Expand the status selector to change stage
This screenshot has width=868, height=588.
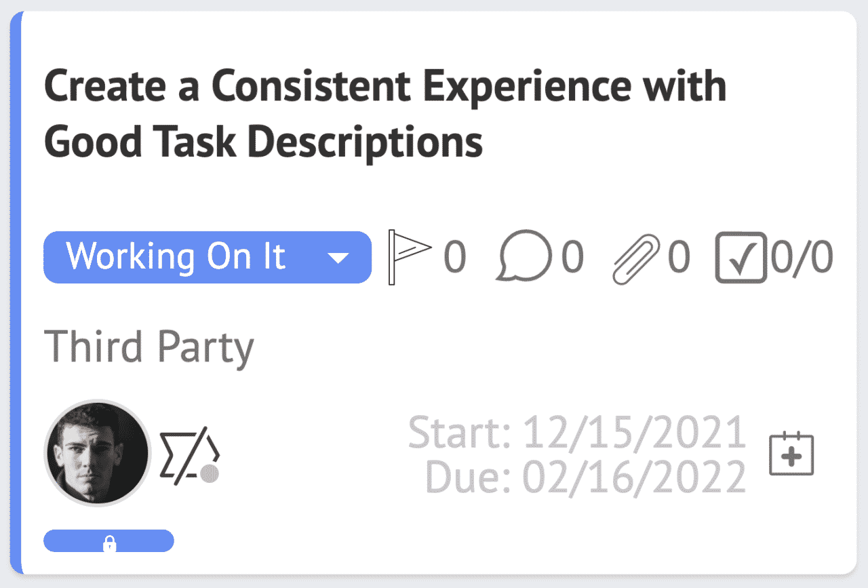tap(207, 257)
